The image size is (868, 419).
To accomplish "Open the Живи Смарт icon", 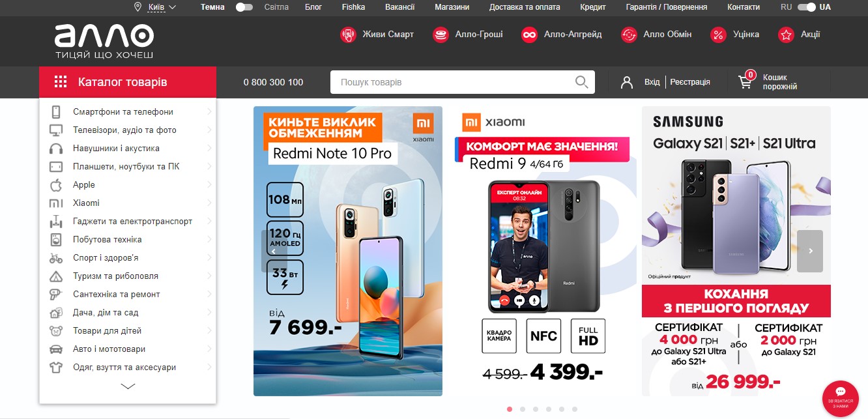I will point(349,35).
